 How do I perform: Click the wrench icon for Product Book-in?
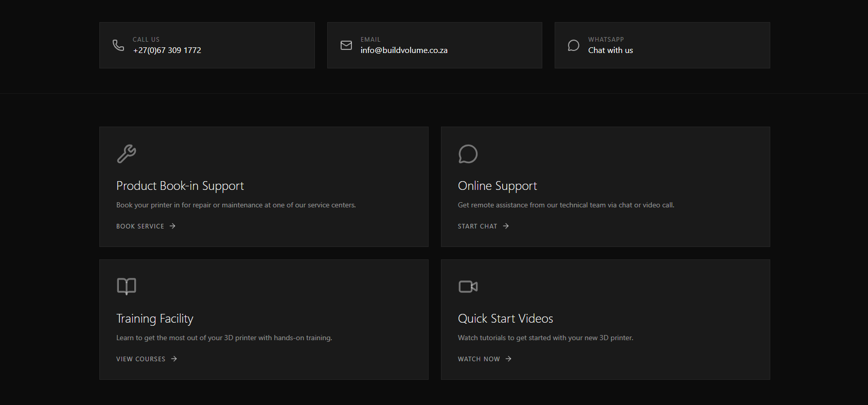(x=127, y=154)
